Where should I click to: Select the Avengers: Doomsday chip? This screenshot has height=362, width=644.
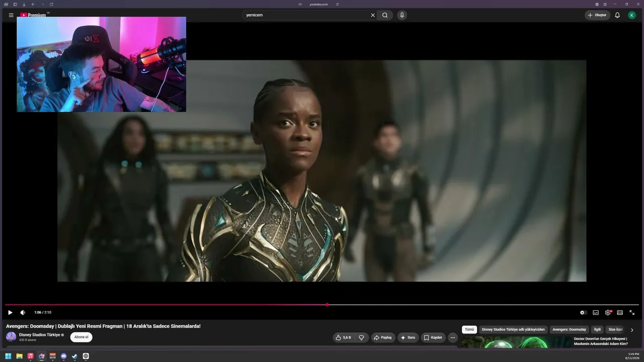(x=569, y=329)
